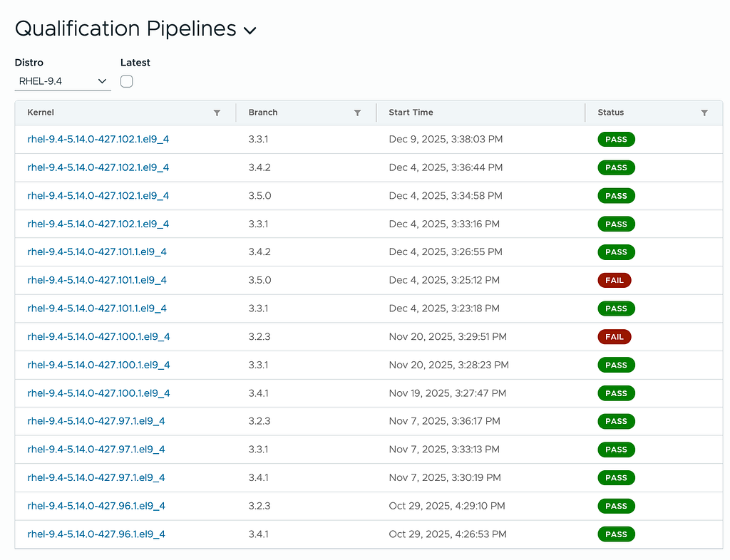This screenshot has width=730, height=560.
Task: Select the Kernel column header
Action: pos(41,113)
